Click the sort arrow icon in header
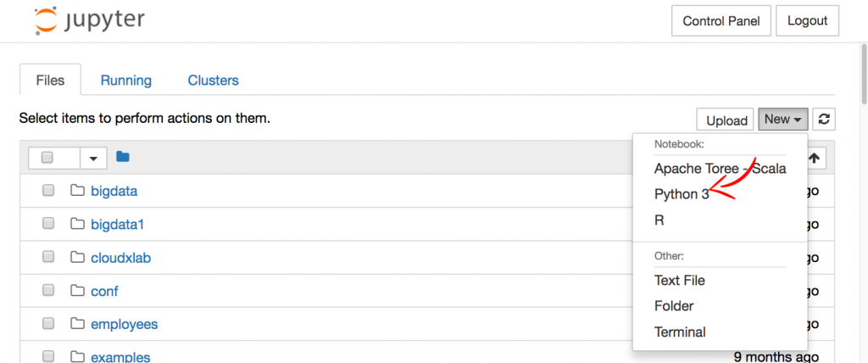The width and height of the screenshot is (868, 363). coord(815,158)
